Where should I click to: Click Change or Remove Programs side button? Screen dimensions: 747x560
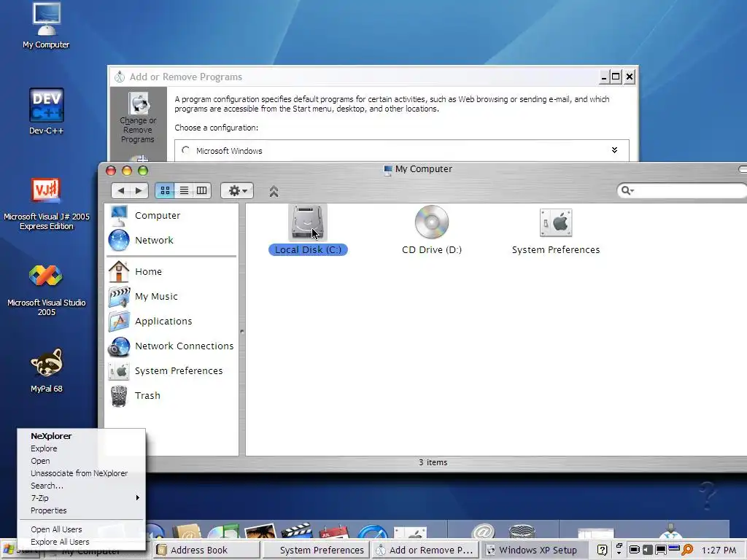click(138, 117)
